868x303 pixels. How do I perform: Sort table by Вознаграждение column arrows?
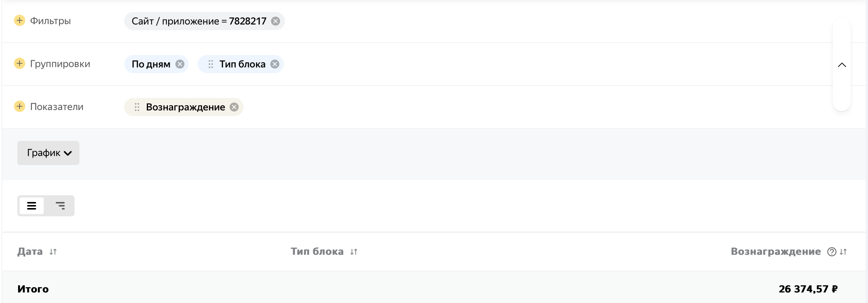(843, 252)
